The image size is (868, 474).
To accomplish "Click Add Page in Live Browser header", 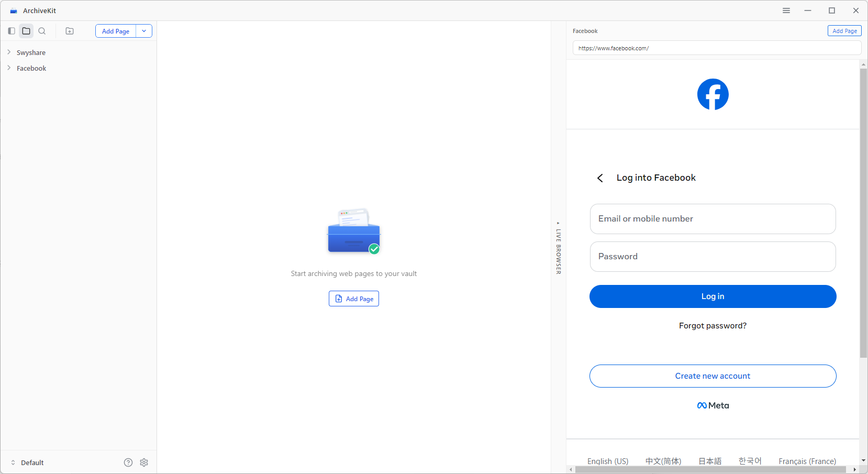I will coord(844,31).
